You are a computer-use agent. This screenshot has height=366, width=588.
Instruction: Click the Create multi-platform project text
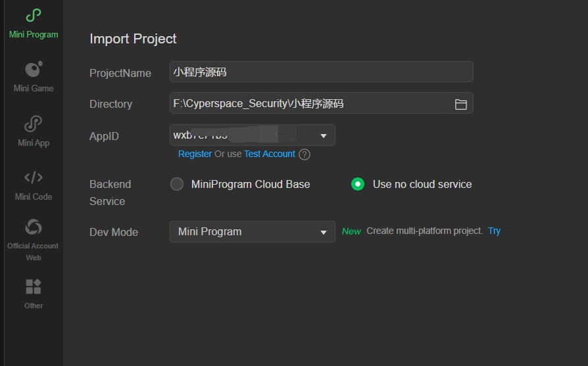point(424,231)
